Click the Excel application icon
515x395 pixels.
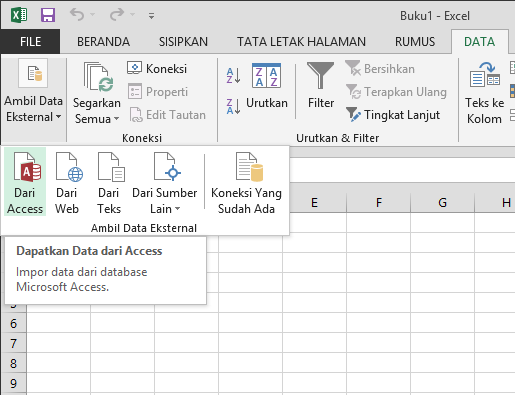(x=19, y=15)
